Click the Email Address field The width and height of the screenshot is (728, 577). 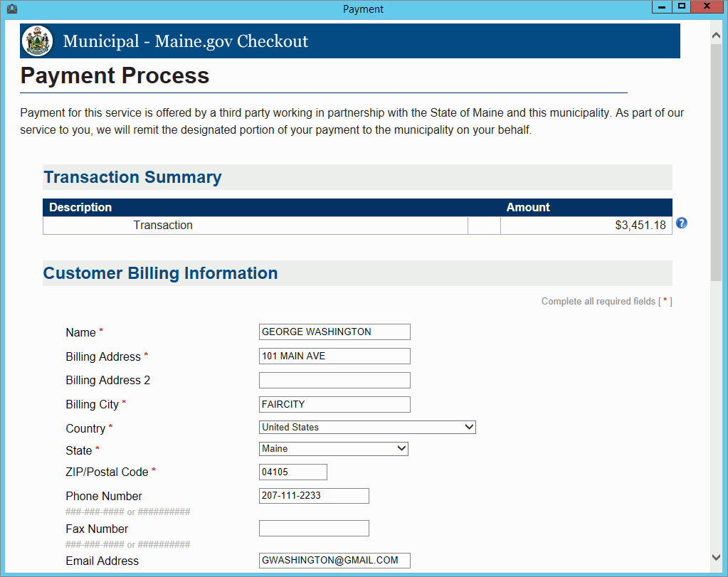tap(334, 561)
